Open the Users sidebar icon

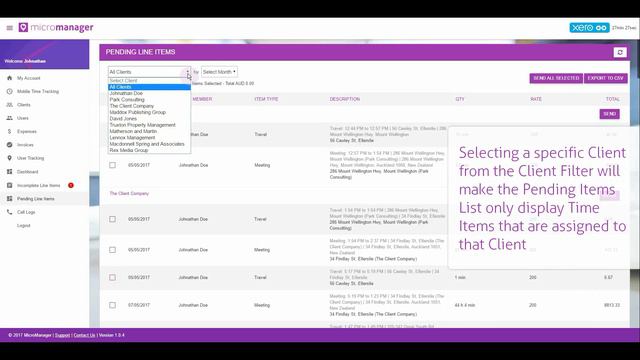pos(9,118)
